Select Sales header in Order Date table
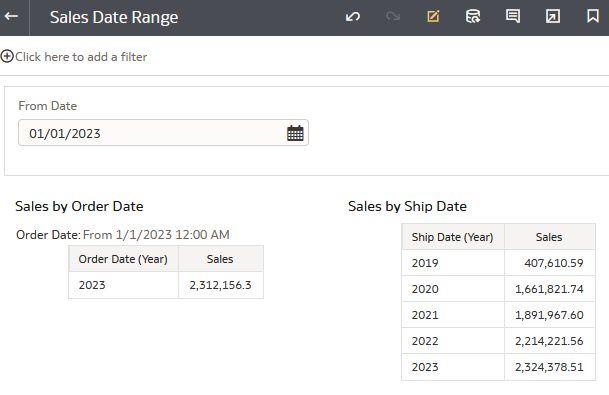The width and height of the screenshot is (609, 395). (x=220, y=259)
